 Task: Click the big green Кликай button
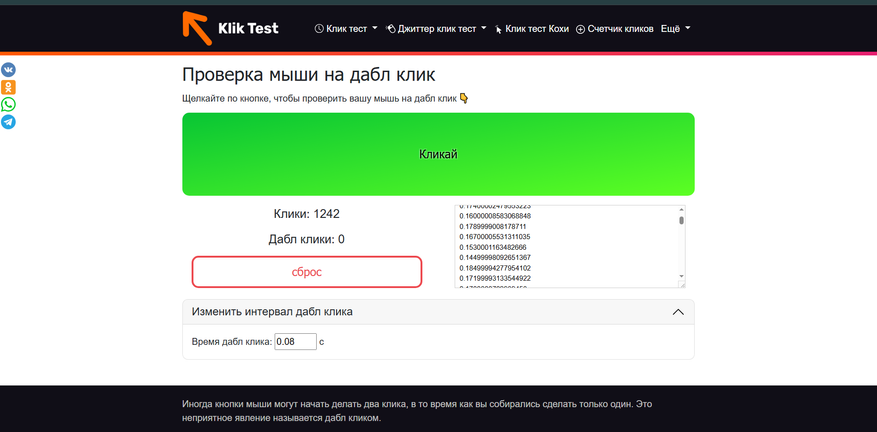click(438, 154)
